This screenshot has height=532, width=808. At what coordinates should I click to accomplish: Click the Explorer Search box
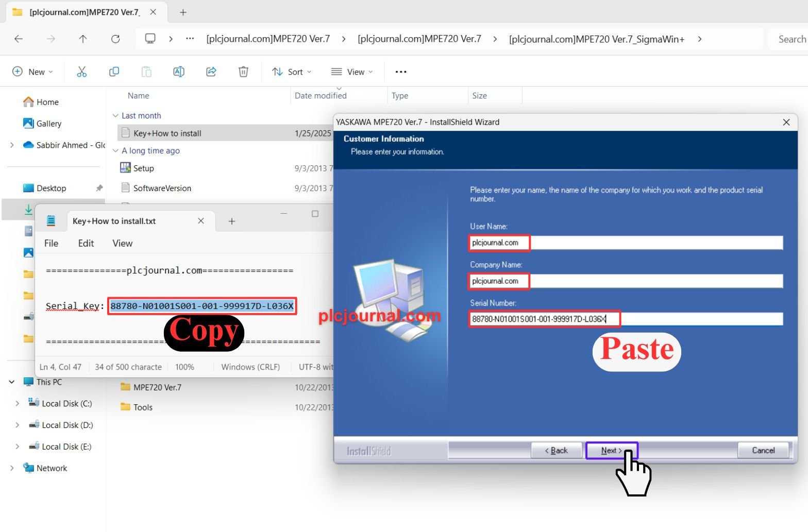[788, 39]
